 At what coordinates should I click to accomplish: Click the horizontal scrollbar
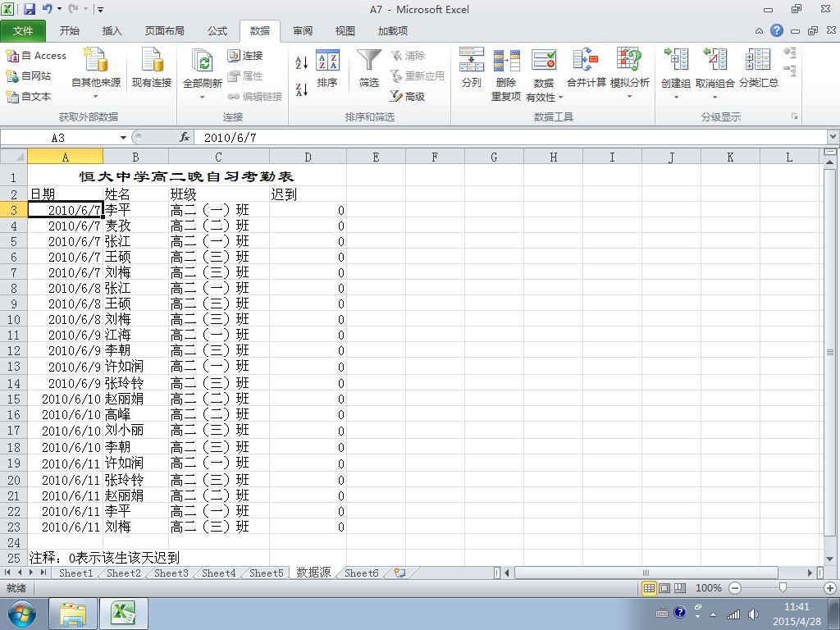click(646, 573)
